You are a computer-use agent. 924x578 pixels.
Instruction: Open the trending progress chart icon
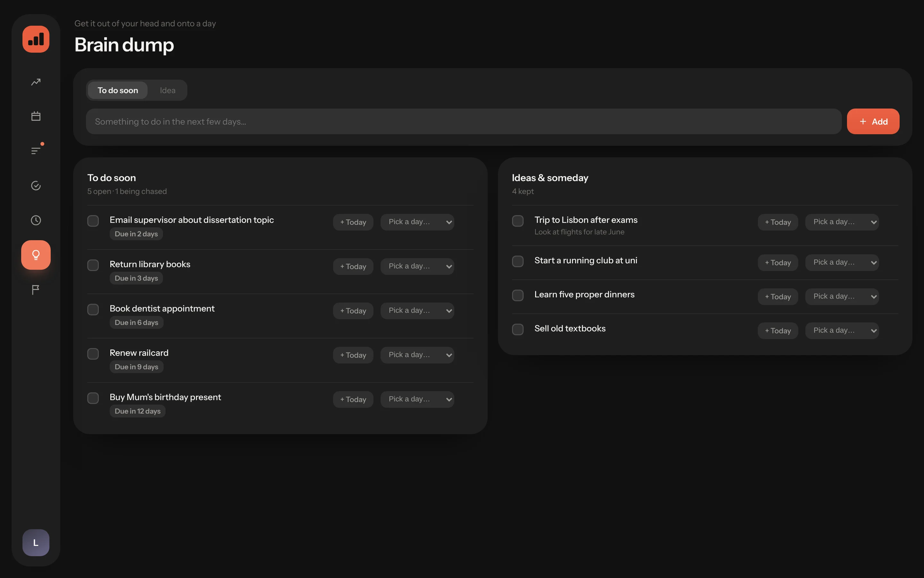(x=36, y=82)
